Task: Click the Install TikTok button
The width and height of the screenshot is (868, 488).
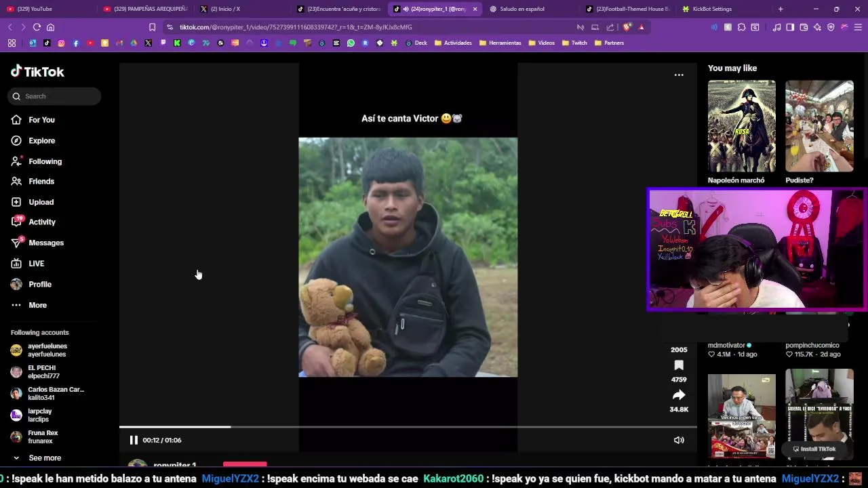Action: pos(814,449)
